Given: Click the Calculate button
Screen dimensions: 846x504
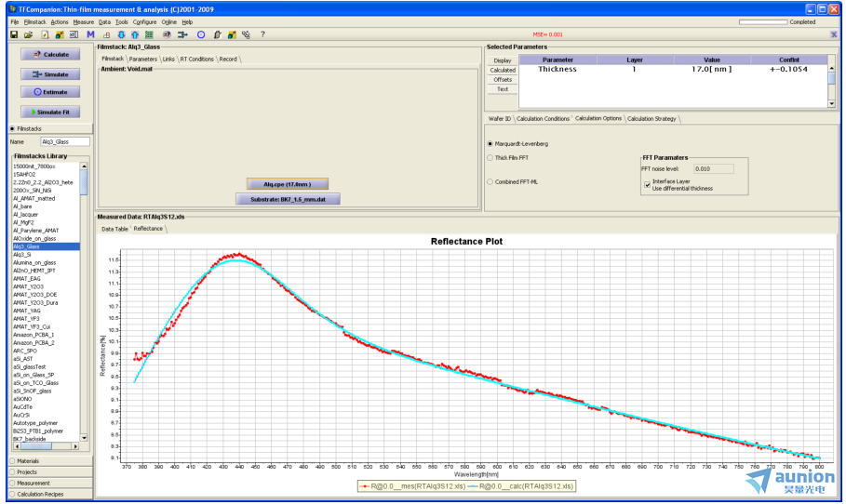Looking at the screenshot, I should 50,55.
